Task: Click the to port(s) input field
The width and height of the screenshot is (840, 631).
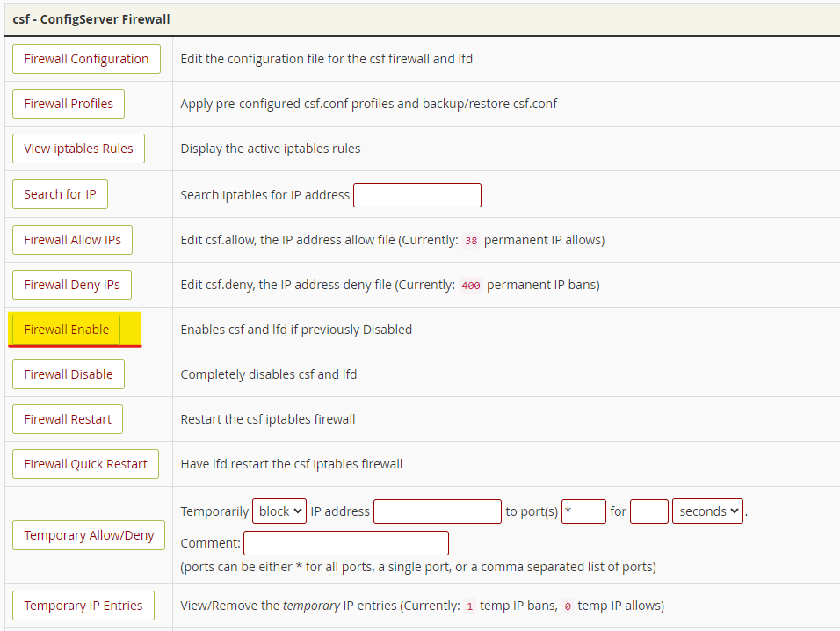Action: coord(583,511)
